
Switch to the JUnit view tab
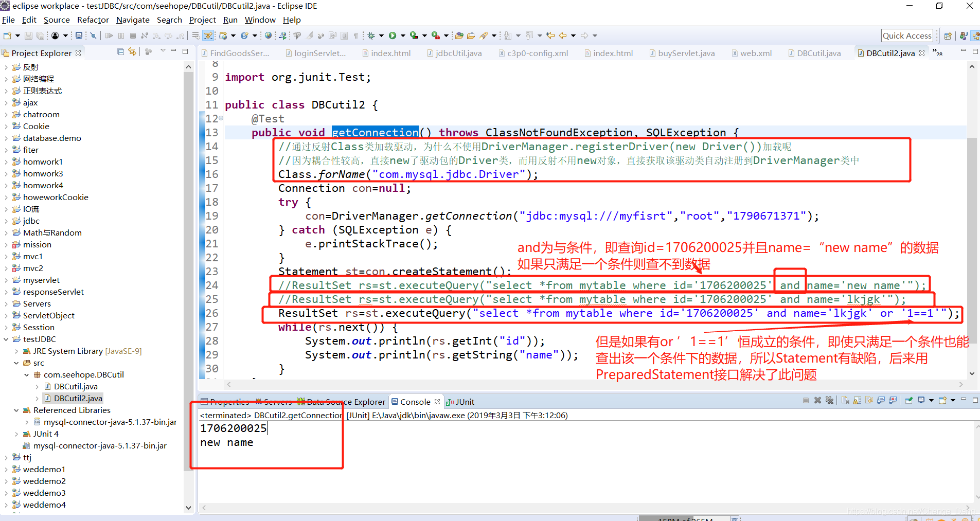460,402
